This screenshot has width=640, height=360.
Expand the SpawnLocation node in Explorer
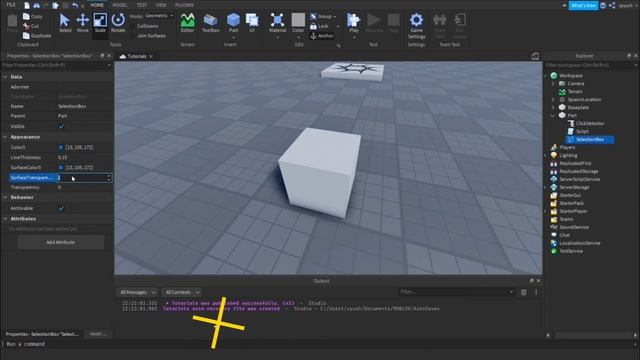pyautogui.click(x=553, y=100)
